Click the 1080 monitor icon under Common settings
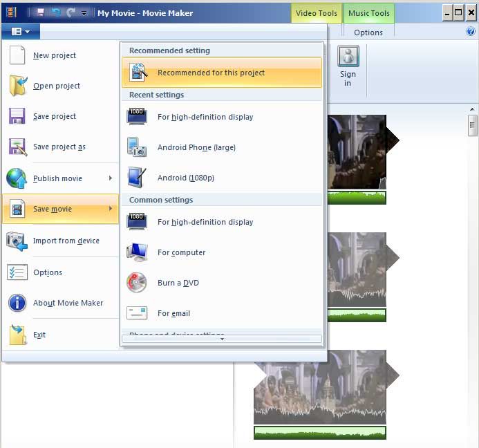 [137, 221]
